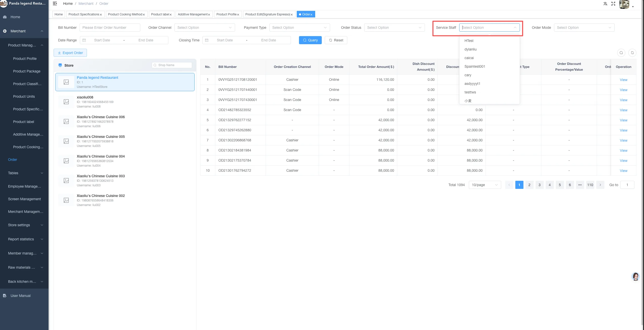Close the active Order tab
The width and height of the screenshot is (644, 330).
311,15
